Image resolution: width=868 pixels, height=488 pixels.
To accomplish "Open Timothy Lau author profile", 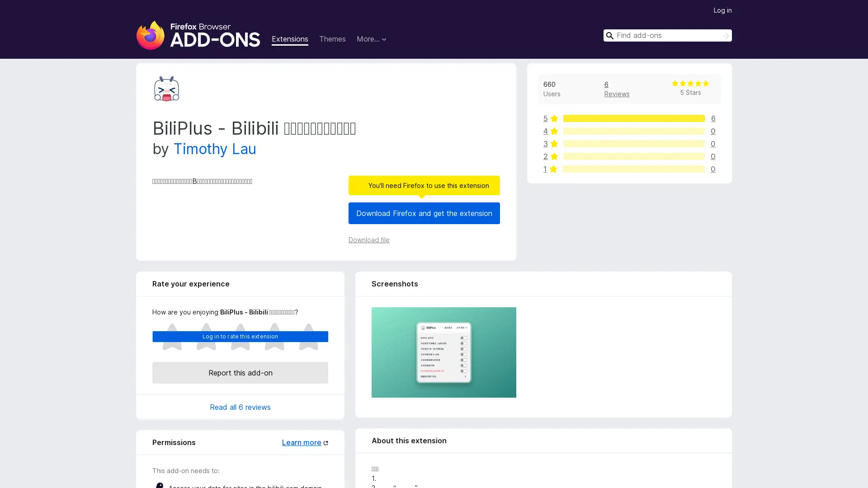I will 215,149.
